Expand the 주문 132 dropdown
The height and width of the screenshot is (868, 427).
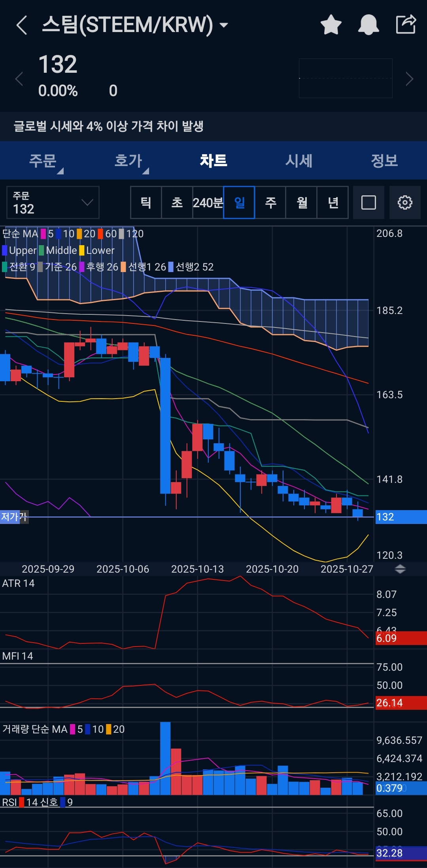[x=53, y=202]
